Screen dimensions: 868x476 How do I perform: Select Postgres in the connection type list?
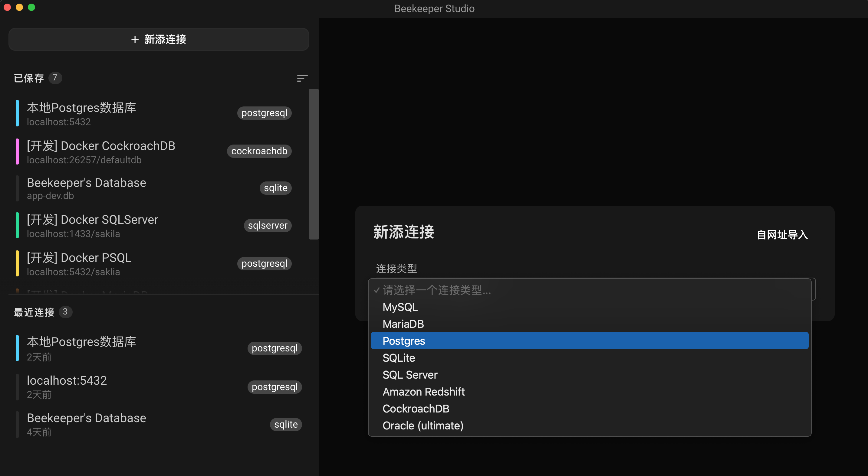[404, 341]
